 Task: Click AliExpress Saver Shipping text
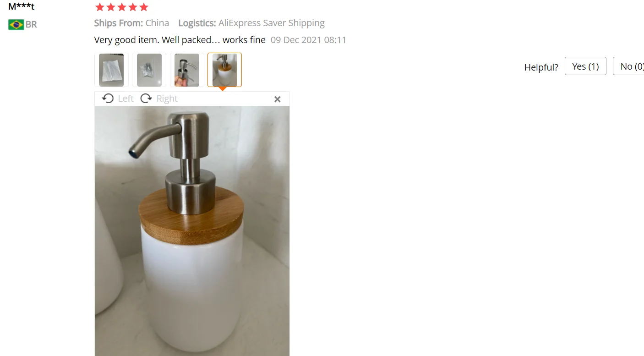pos(272,23)
